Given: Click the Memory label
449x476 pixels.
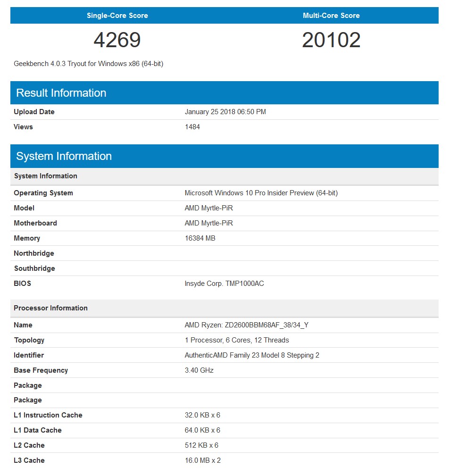Looking at the screenshot, I should click(x=27, y=238).
